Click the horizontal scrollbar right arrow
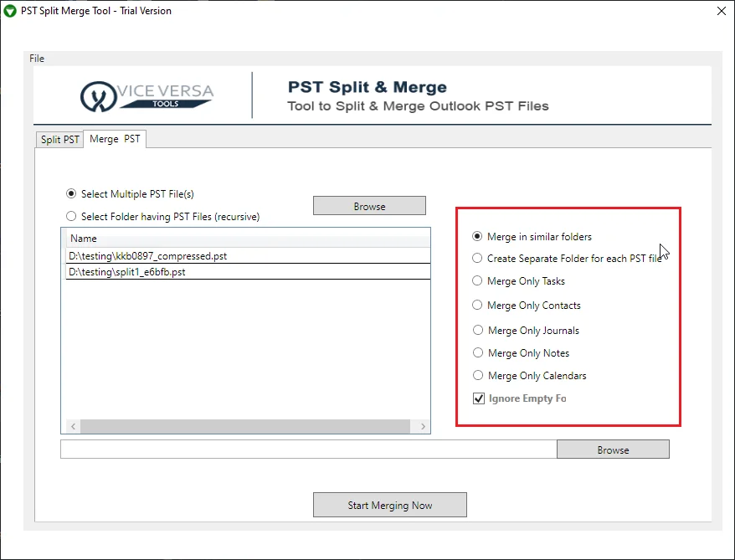This screenshot has height=560, width=735. (423, 426)
